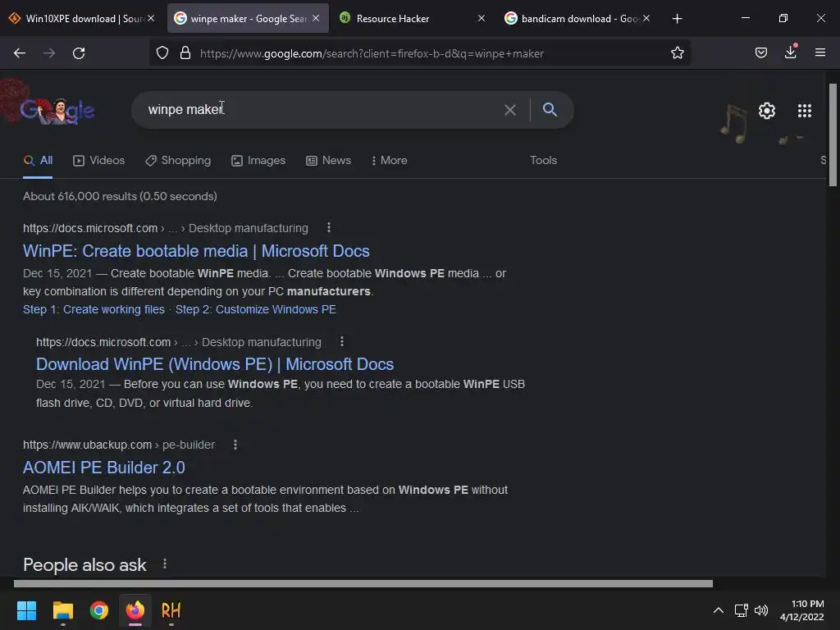Open options for ubackup.com result
This screenshot has width=840, height=630.
coord(235,445)
